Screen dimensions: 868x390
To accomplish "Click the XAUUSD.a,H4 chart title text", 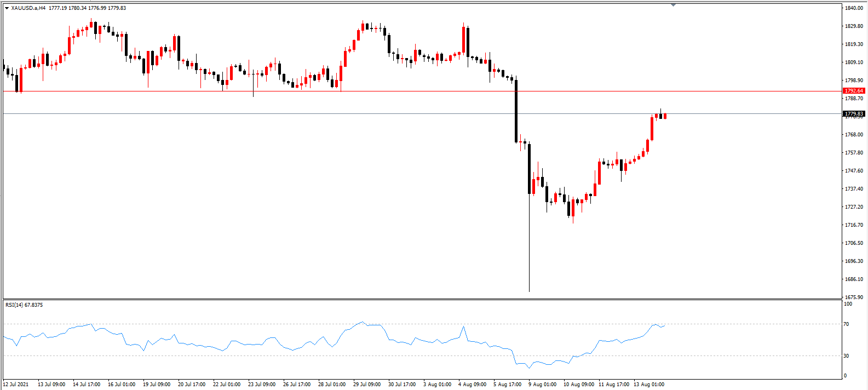I will (28, 8).
